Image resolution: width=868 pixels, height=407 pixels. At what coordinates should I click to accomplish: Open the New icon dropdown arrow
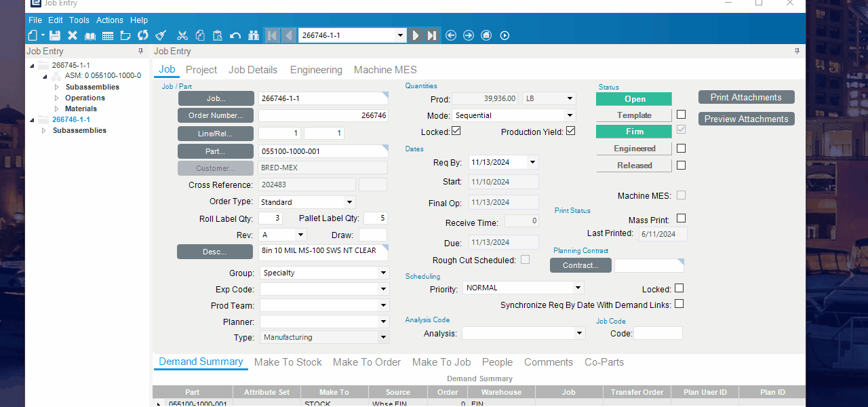point(43,35)
